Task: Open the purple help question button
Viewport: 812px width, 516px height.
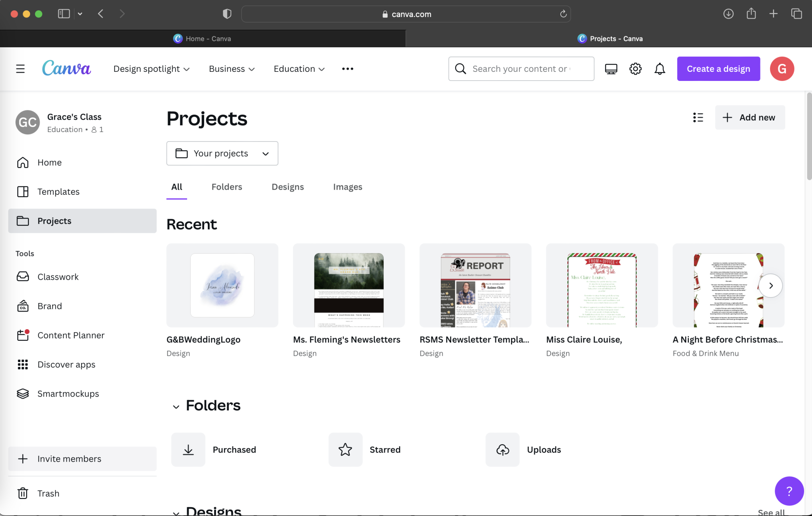Action: [789, 491]
